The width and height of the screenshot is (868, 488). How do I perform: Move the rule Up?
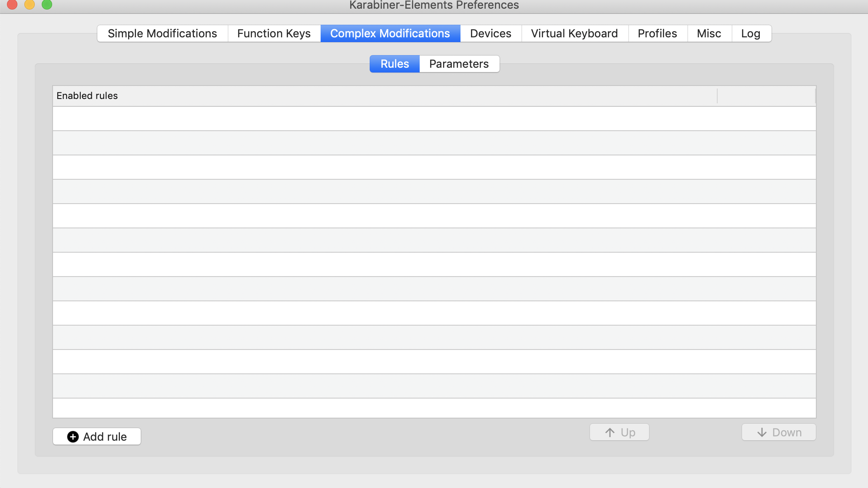(x=620, y=432)
